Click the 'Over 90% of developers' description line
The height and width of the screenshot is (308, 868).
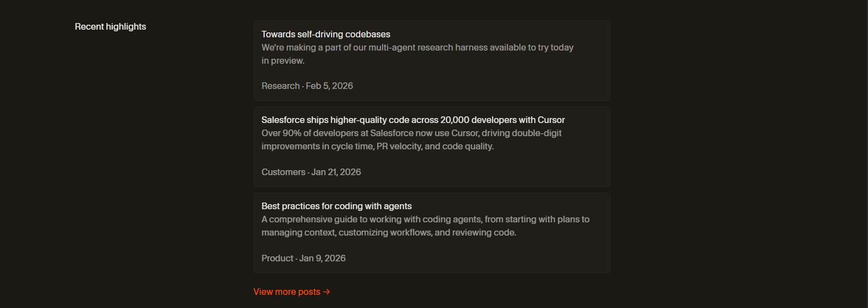coord(411,133)
